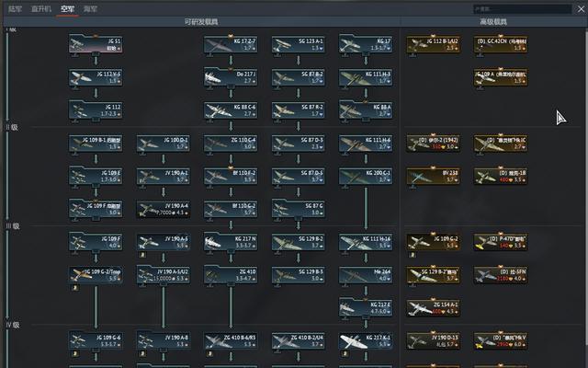Screen dimensions: 588x368
Task: Expand the JG 109 F 4.0 group
Action: [96, 242]
